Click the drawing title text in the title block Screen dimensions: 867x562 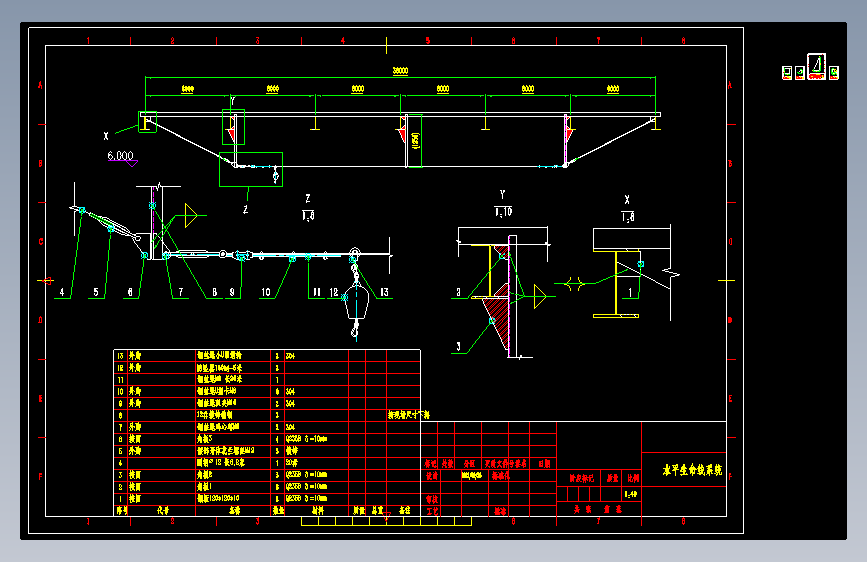point(692,470)
